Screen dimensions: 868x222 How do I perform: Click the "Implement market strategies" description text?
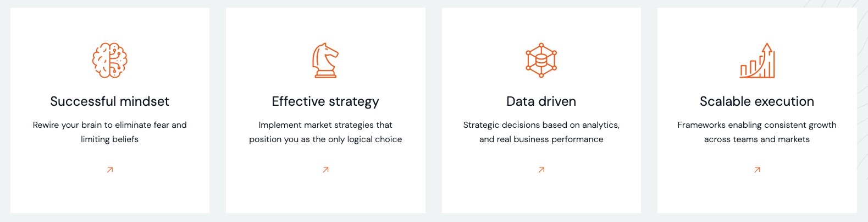(x=325, y=125)
